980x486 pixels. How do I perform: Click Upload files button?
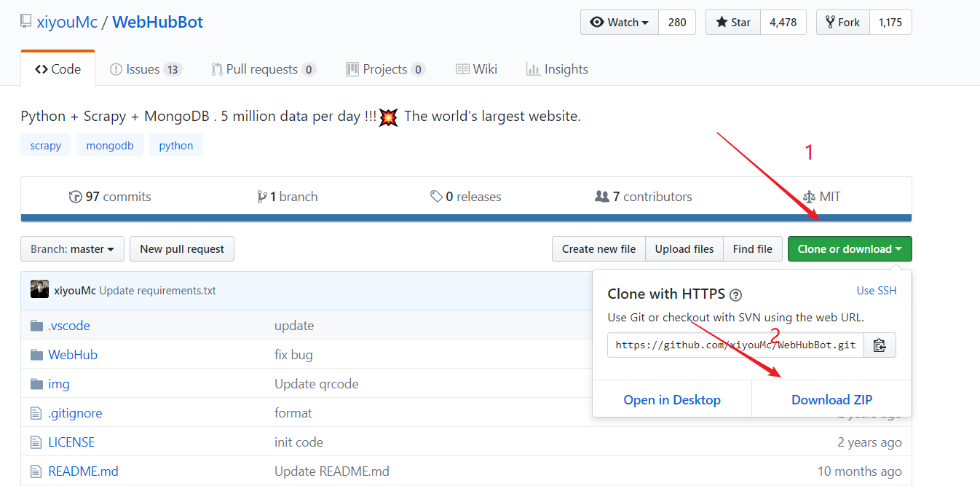click(684, 249)
